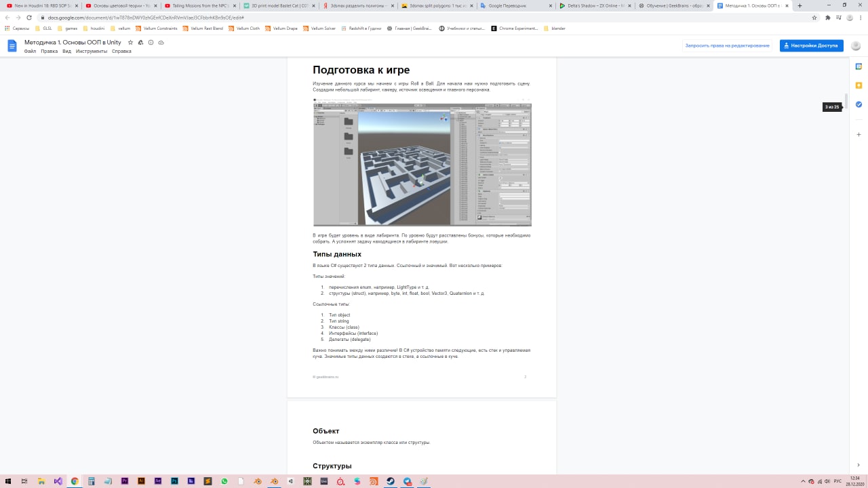The width and height of the screenshot is (868, 488).
Task: Click the Google Docs home icon
Action: tap(12, 45)
